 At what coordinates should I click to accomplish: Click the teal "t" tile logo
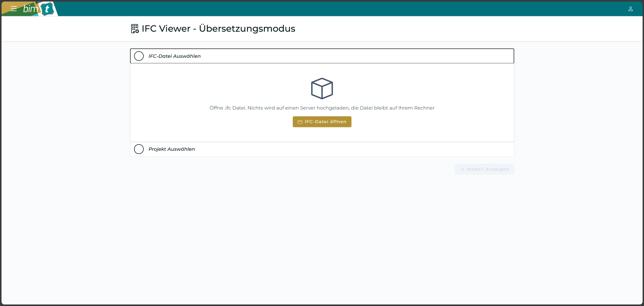coord(47,9)
